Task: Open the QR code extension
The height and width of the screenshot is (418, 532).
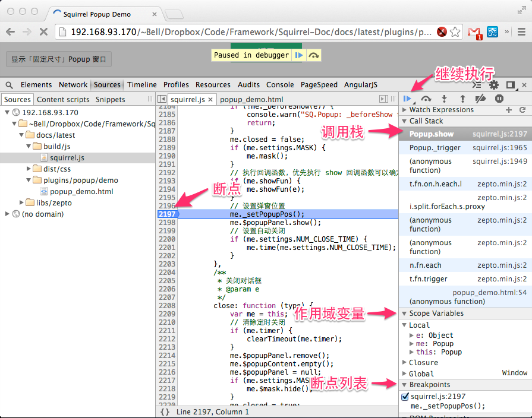Action: tap(492, 32)
